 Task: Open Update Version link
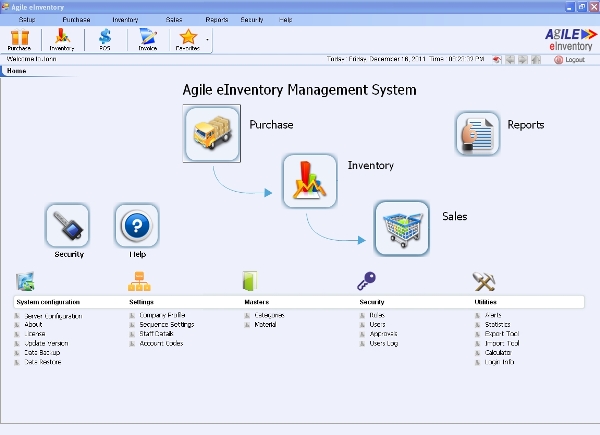pos(46,343)
